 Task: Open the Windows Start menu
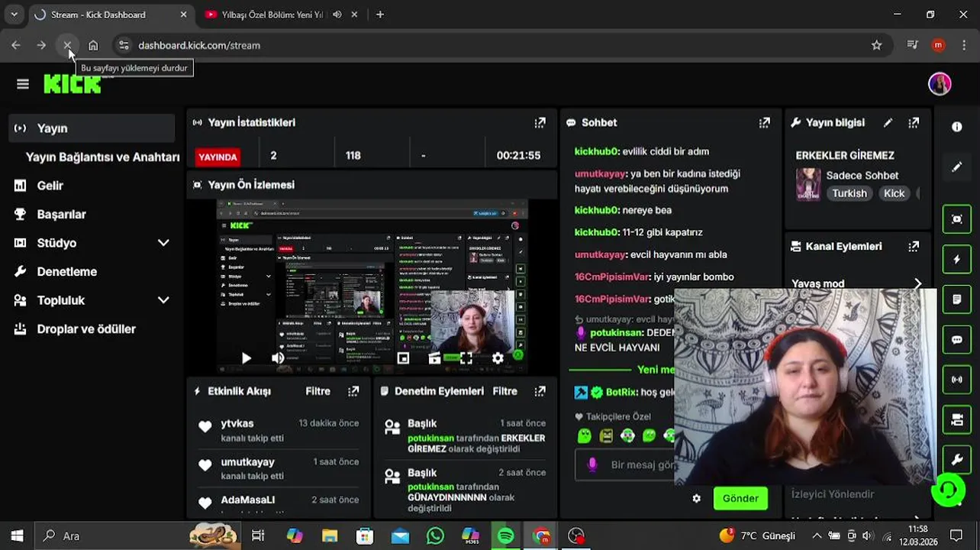pos(17,536)
